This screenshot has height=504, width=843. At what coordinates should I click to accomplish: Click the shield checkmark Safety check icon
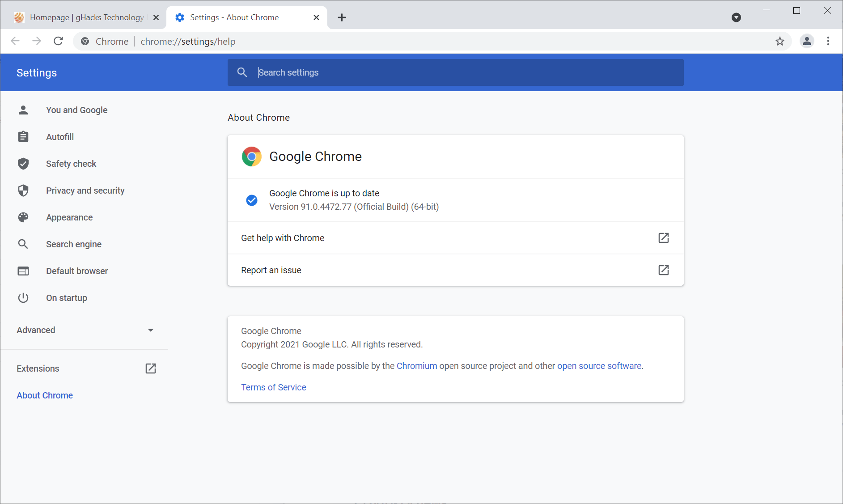click(23, 164)
